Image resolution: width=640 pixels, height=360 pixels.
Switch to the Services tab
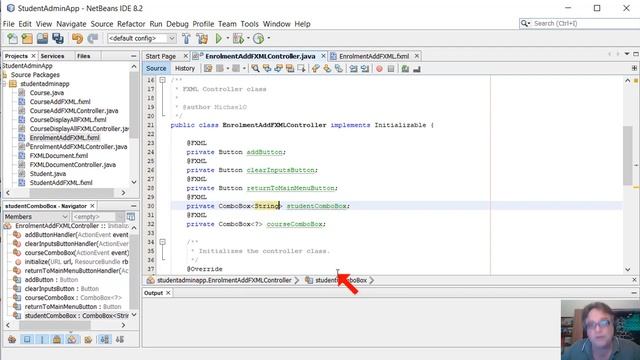(x=52, y=56)
